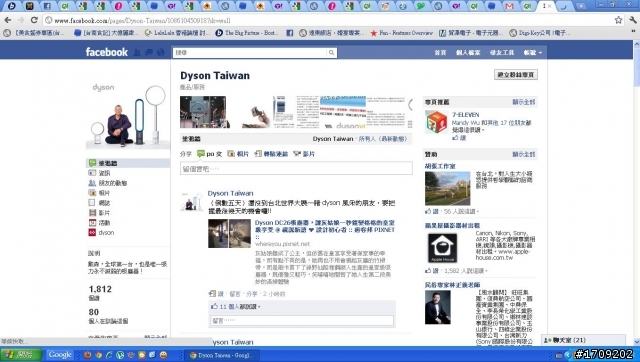Viewport: 640px width, 362px height.
Task: Choose the link share option with the link icon
Action: point(271,154)
